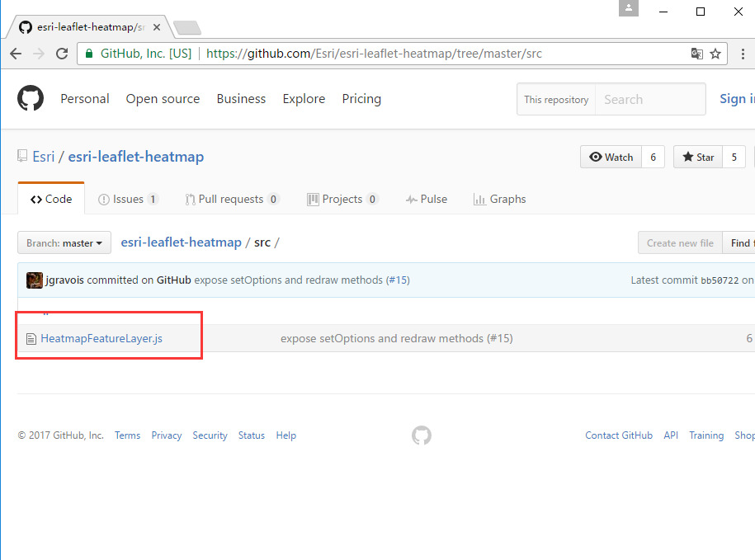Open the Training footer link
755x560 pixels.
706,435
